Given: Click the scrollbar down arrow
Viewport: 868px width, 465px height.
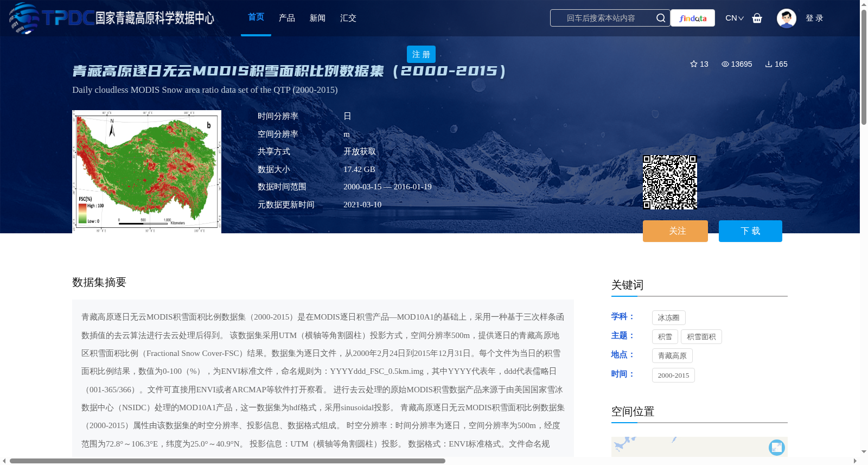Looking at the screenshot, I should click(x=864, y=451).
